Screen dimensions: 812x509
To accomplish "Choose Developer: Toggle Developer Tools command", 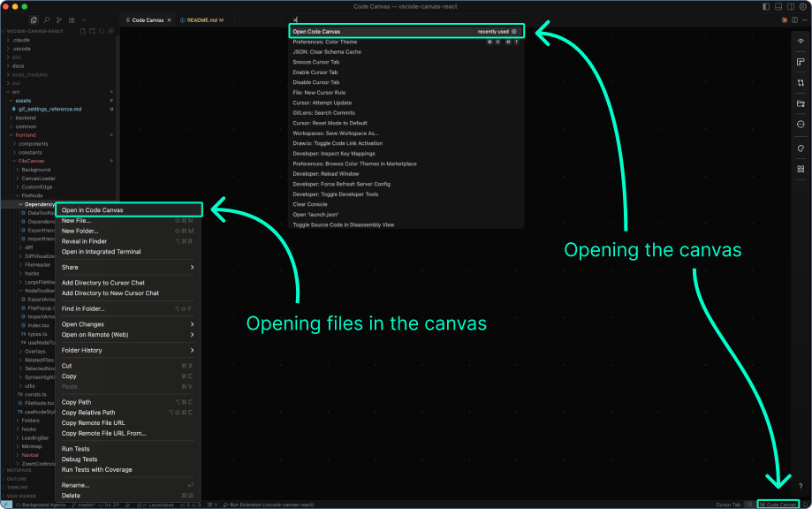I will [x=406, y=194].
